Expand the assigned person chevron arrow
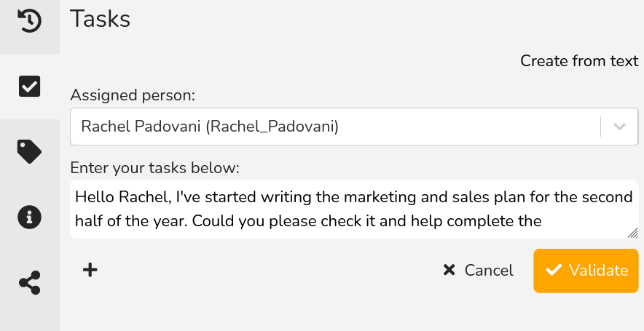 pyautogui.click(x=620, y=127)
